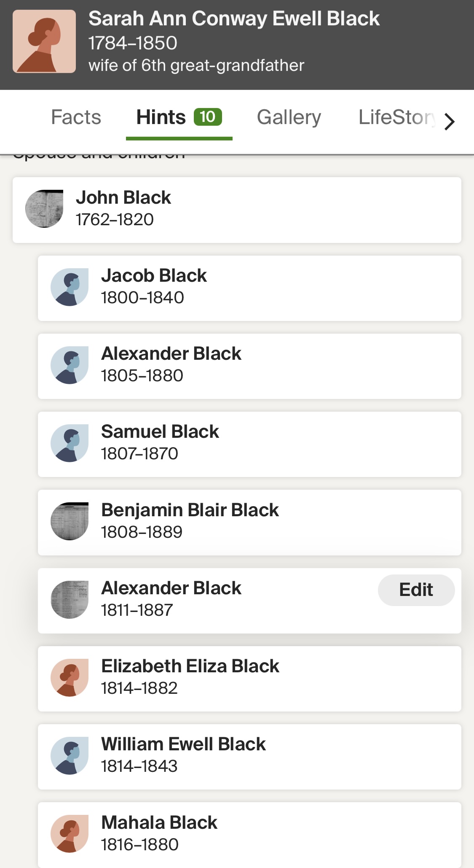Tap Benjamin Blair Black's record photo thumbnail
Image resolution: width=474 pixels, height=868 pixels.
[70, 521]
